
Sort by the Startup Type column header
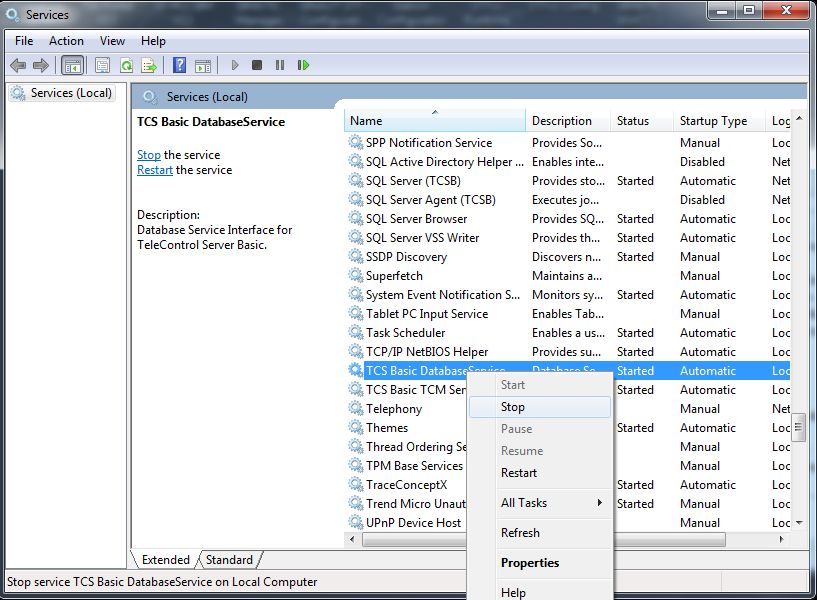pyautogui.click(x=720, y=121)
